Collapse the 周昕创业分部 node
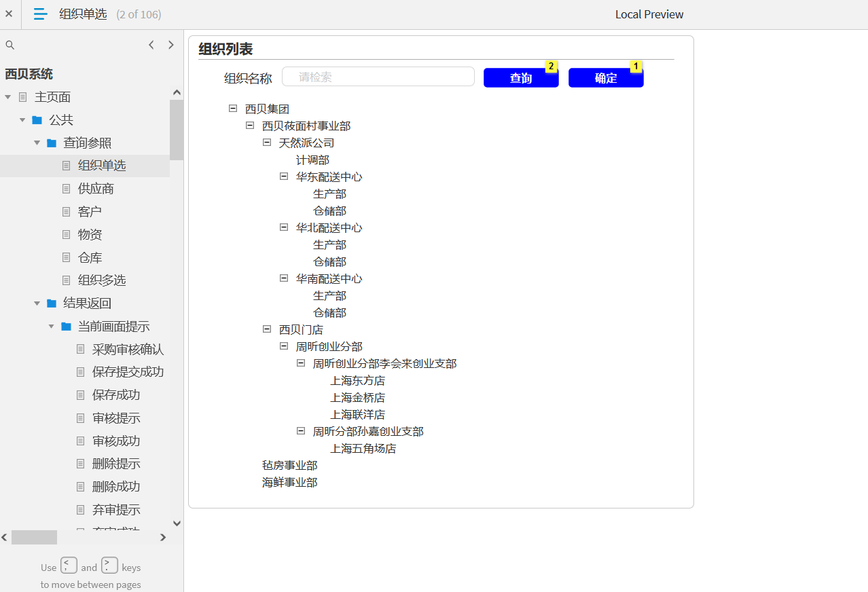 click(x=284, y=346)
